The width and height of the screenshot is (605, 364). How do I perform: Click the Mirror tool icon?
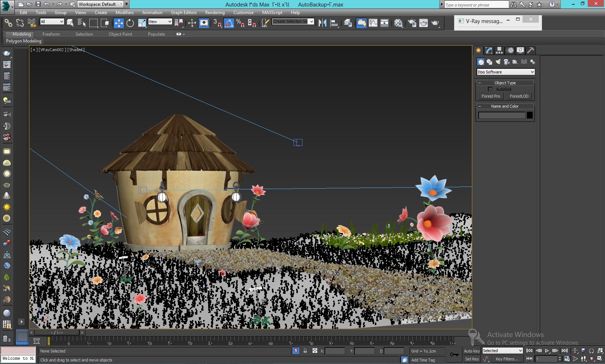pyautogui.click(x=322, y=23)
